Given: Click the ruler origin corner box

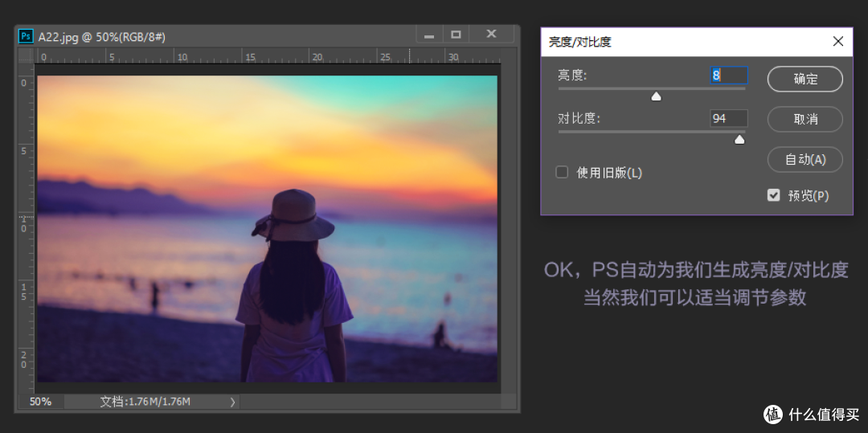Looking at the screenshot, I should [x=26, y=55].
